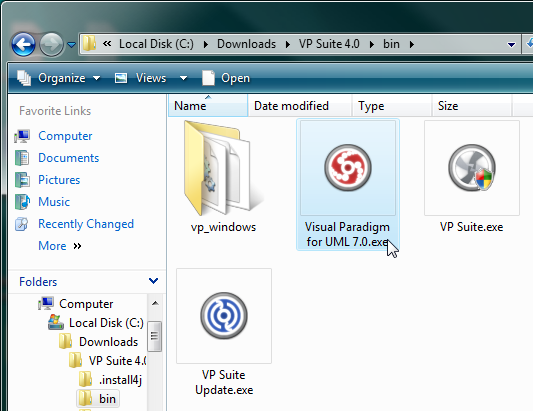Select Local Disk (C:) in address bar
The image size is (533, 411).
156,44
